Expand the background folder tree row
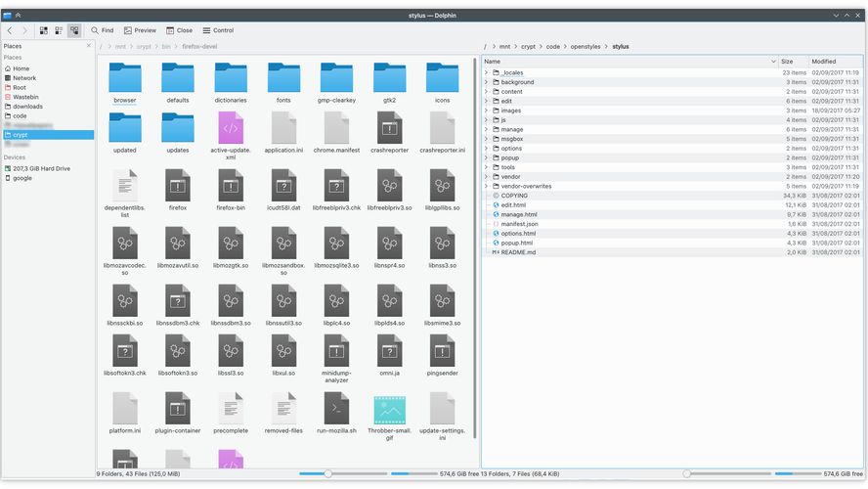Viewport: 868px width, 489px height. tap(487, 82)
